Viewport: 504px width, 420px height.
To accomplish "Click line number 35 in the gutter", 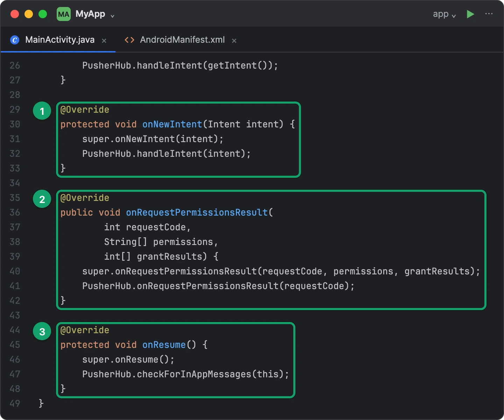I will (x=15, y=198).
